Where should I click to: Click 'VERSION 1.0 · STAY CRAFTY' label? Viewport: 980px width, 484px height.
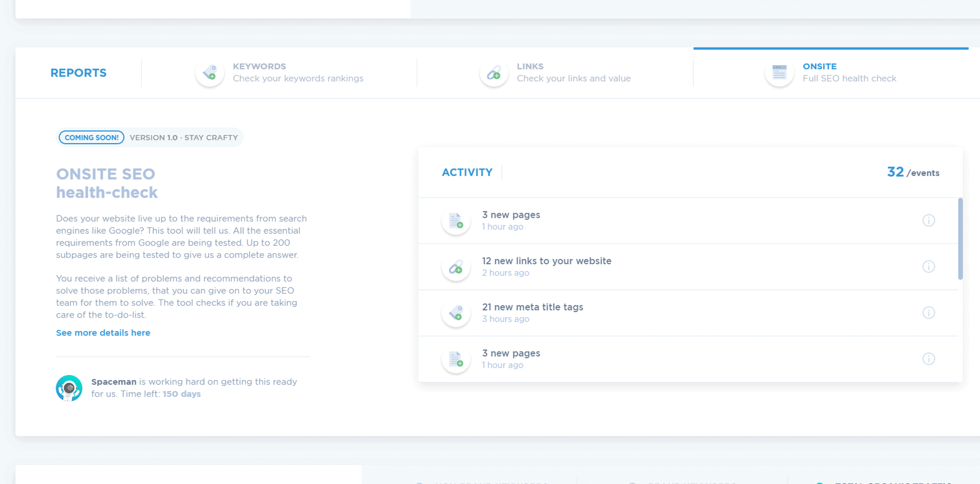click(x=184, y=138)
